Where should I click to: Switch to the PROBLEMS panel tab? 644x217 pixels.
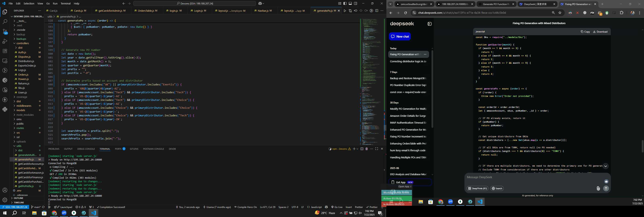(54, 149)
